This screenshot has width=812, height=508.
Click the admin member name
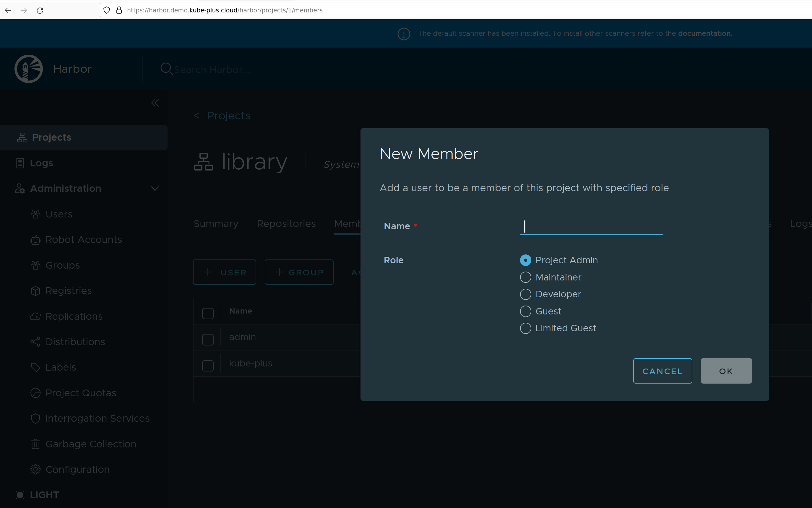(242, 337)
